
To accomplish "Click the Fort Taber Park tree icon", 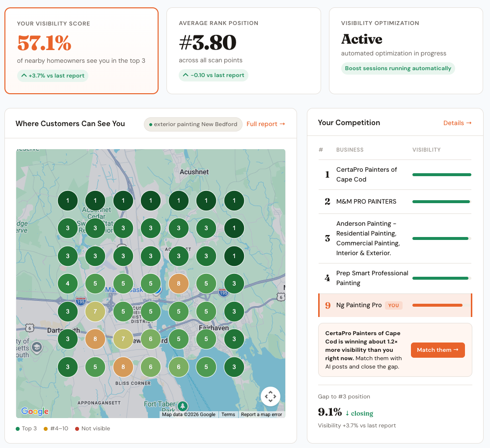I will tap(183, 406).
